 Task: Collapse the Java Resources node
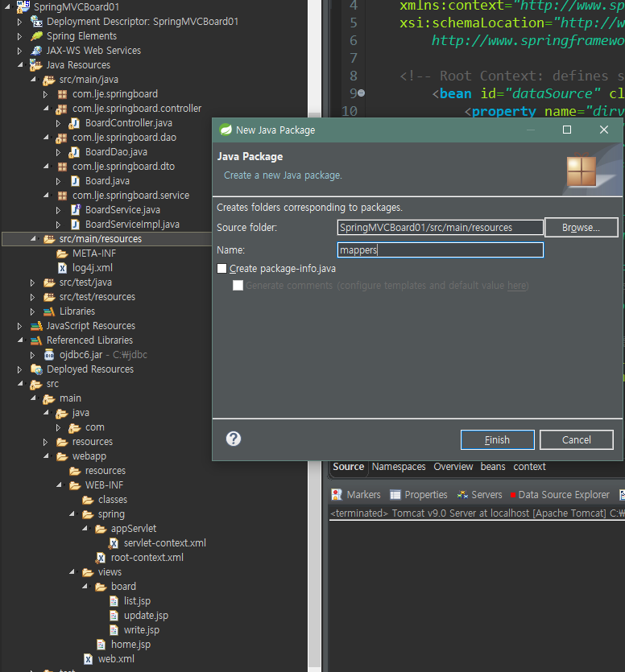click(20, 64)
